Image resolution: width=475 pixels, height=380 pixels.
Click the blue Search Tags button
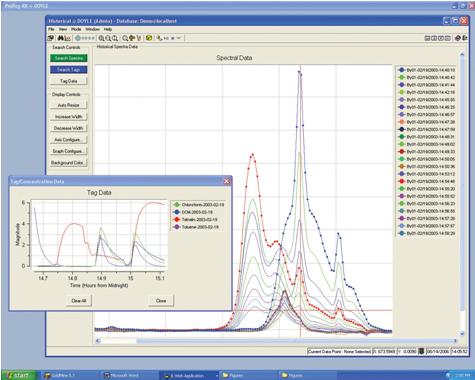[69, 69]
